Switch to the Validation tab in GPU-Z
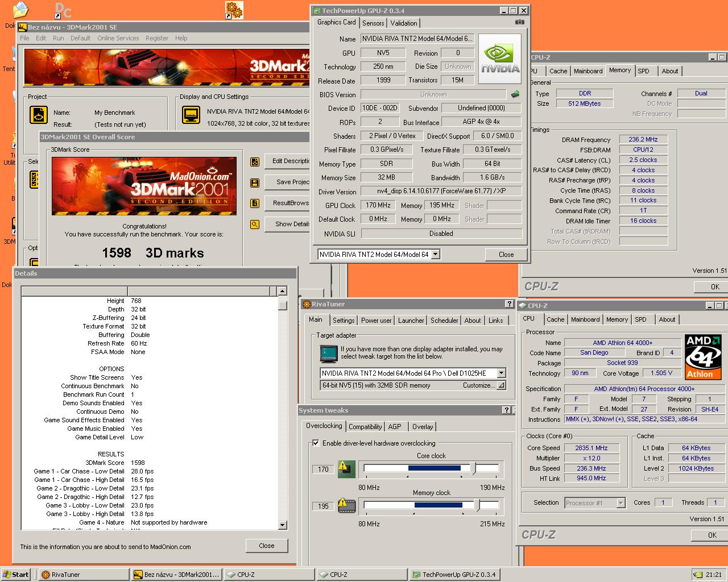Image resolution: width=728 pixels, height=582 pixels. pos(404,23)
